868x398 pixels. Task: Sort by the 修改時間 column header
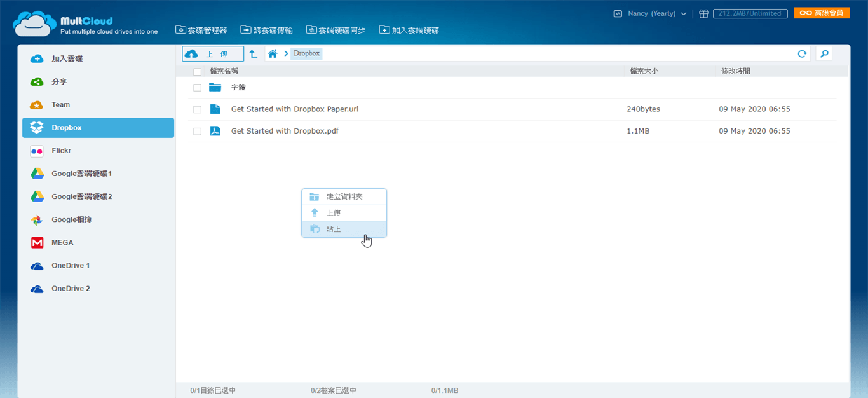[735, 71]
